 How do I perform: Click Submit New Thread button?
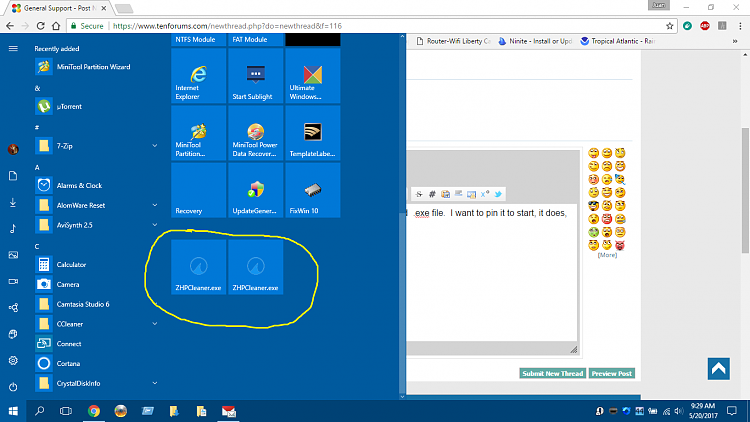click(552, 373)
